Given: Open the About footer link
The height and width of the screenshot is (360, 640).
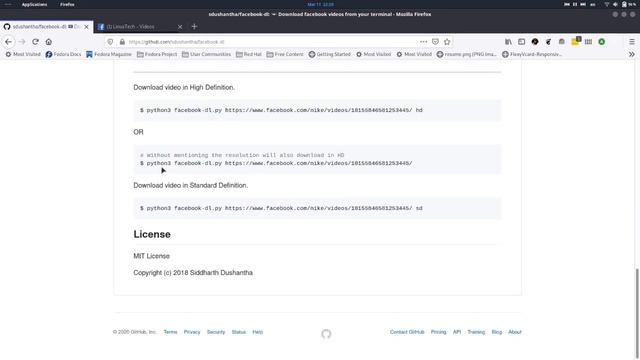Looking at the screenshot, I should (x=515, y=332).
